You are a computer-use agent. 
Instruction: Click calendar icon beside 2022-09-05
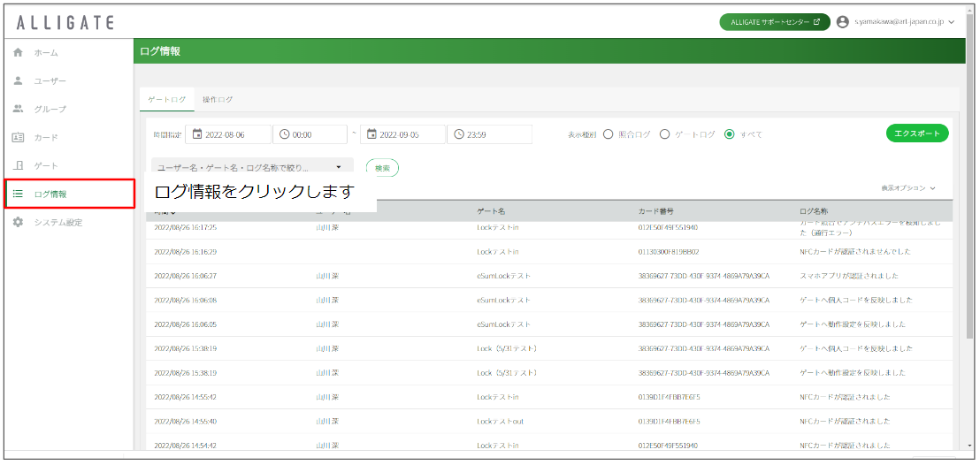point(371,134)
